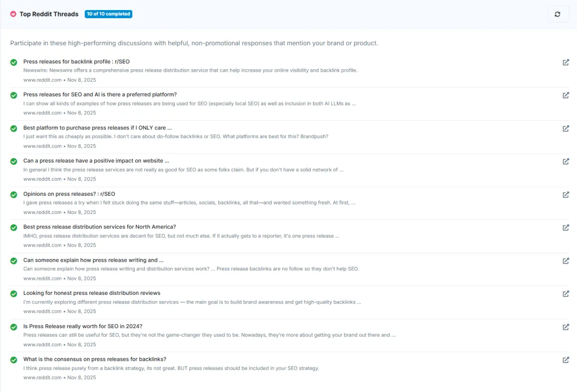Toggle completed check for Can someone explain how press release

point(14,261)
